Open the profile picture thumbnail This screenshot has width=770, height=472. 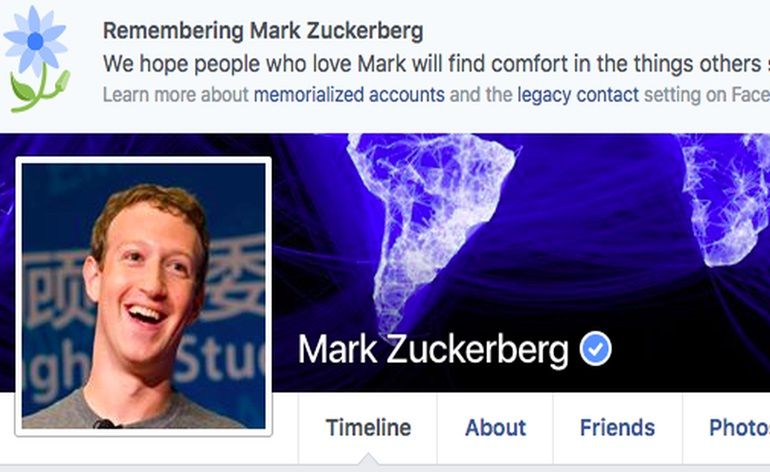(x=143, y=296)
